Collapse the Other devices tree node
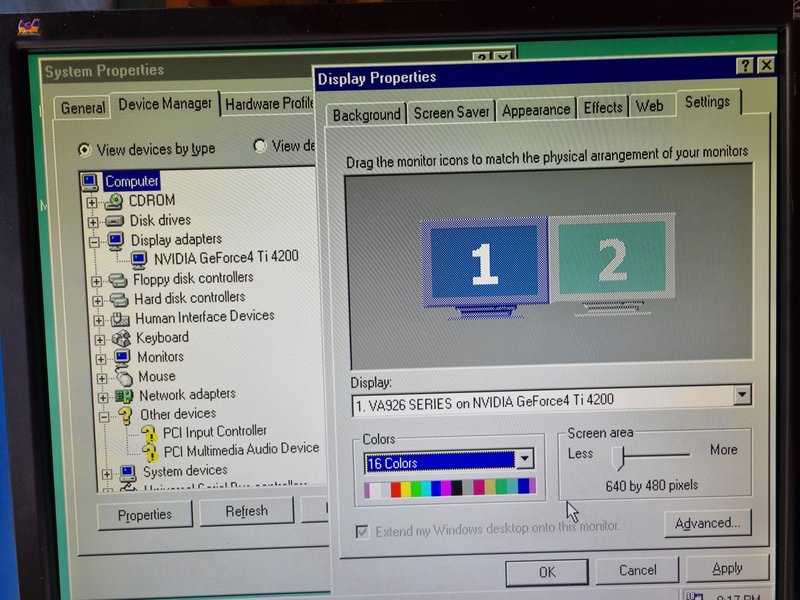 tap(104, 417)
